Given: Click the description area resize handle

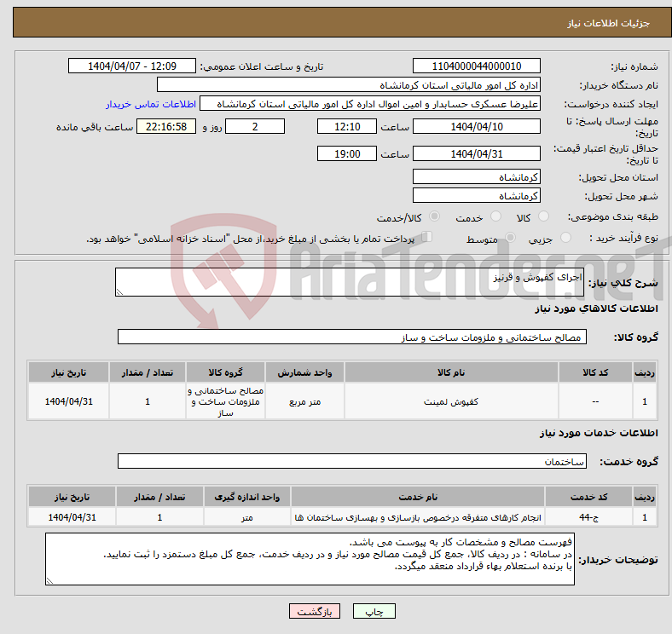Looking at the screenshot, I should click(x=119, y=291).
